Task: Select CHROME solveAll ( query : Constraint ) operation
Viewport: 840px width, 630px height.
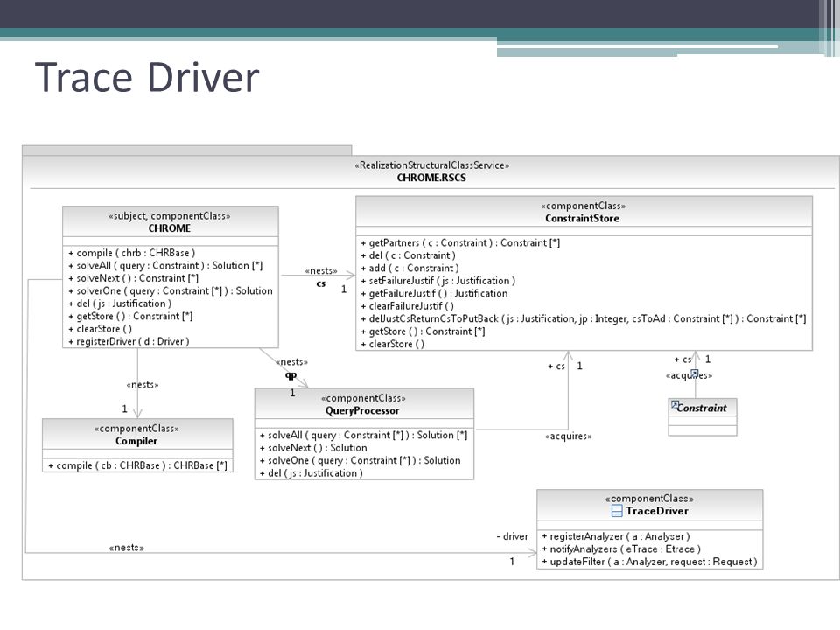Action: pyautogui.click(x=165, y=266)
